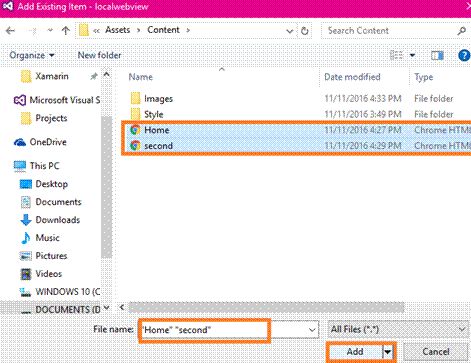Click the forward navigation arrow

tap(33, 31)
